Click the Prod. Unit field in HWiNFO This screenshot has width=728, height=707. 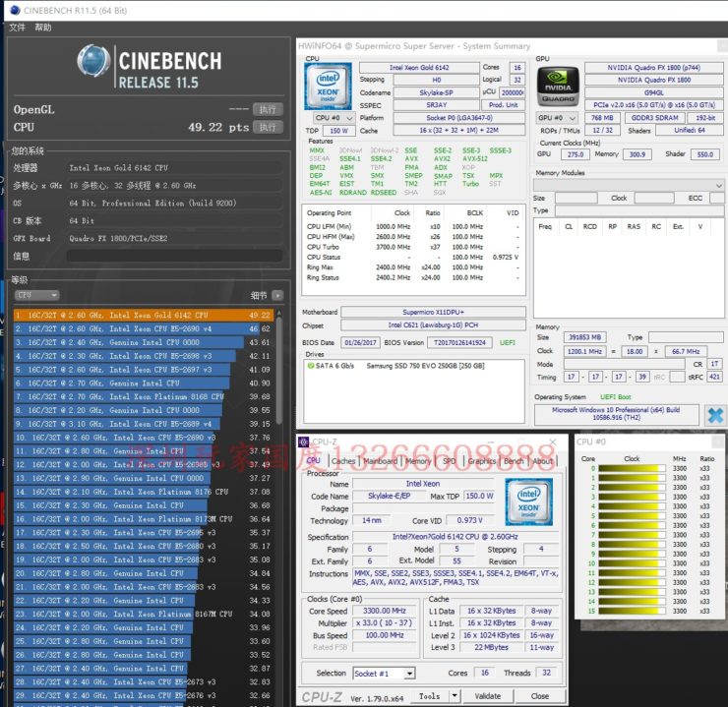pyautogui.click(x=503, y=105)
